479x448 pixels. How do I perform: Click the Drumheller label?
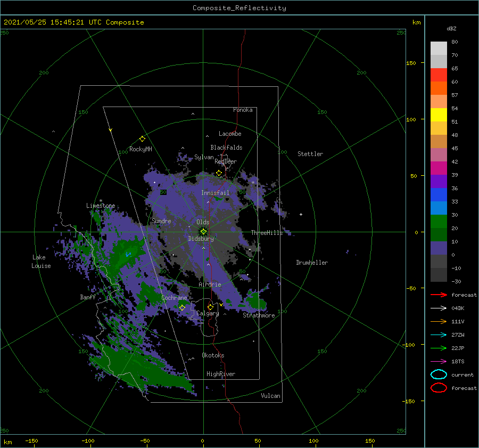pos(312,263)
